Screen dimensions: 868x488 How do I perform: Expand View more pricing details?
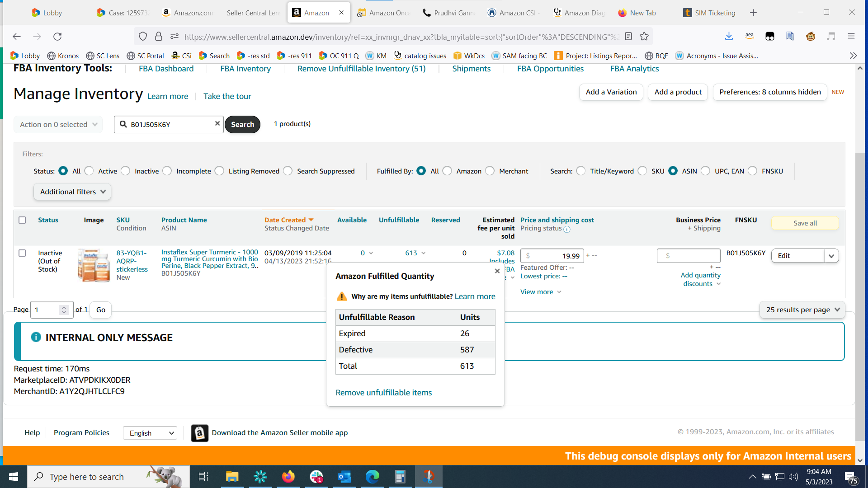(x=541, y=292)
